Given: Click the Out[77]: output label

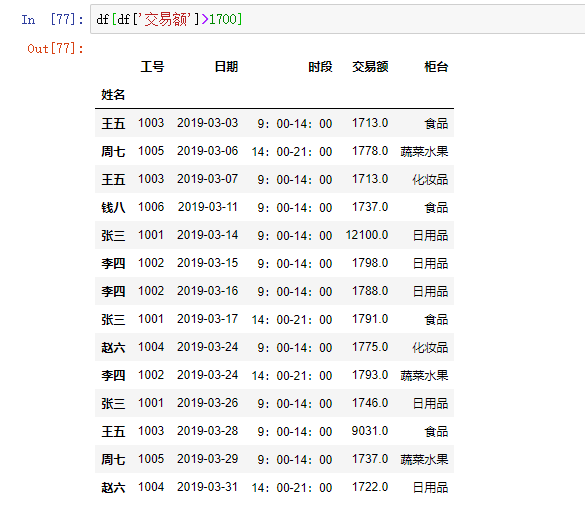Looking at the screenshot, I should (x=55, y=49).
